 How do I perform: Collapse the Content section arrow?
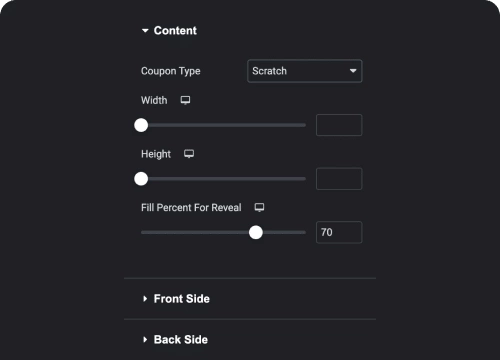coord(145,31)
